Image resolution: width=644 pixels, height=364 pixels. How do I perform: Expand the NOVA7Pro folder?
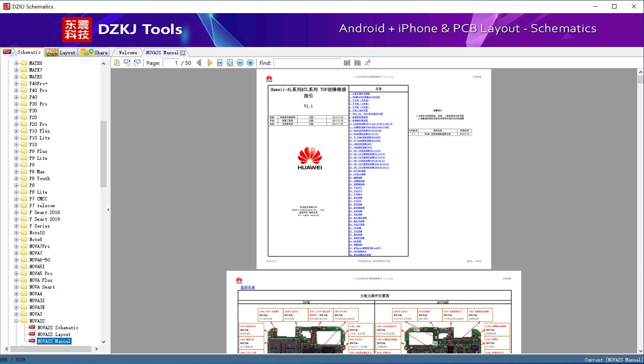17,246
